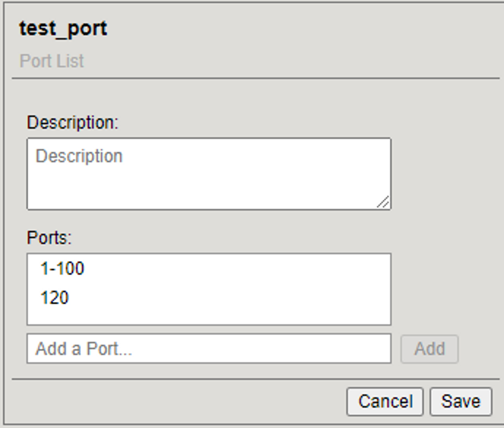504x428 pixels.
Task: Click the grayed-out Add button
Action: [x=430, y=349]
